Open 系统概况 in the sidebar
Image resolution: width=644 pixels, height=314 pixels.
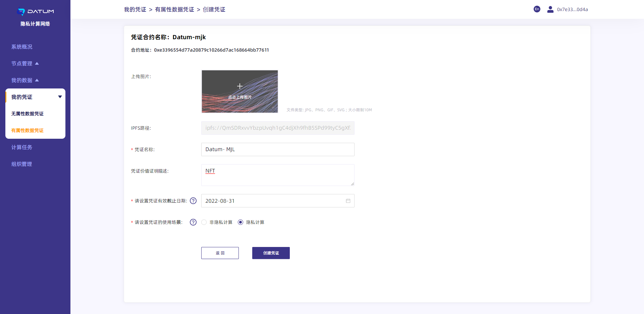(x=22, y=47)
